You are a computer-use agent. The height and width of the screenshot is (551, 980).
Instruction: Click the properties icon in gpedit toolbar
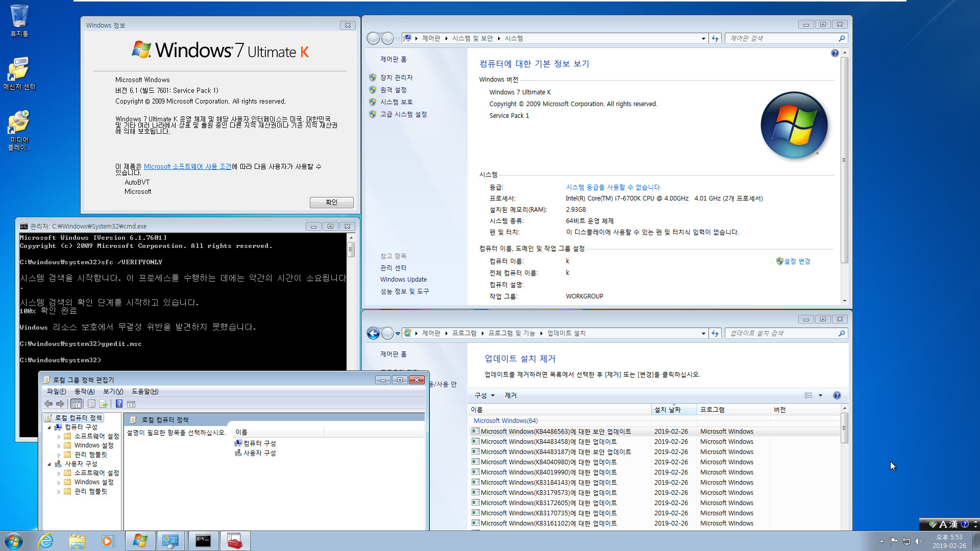pyautogui.click(x=91, y=404)
